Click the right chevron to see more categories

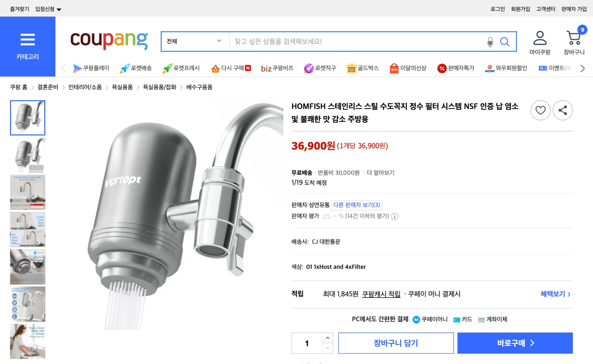583,68
